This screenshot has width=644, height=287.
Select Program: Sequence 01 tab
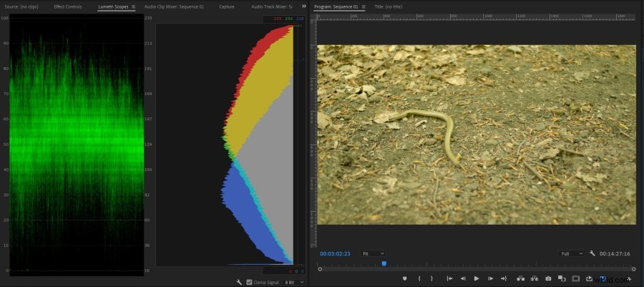(x=336, y=7)
